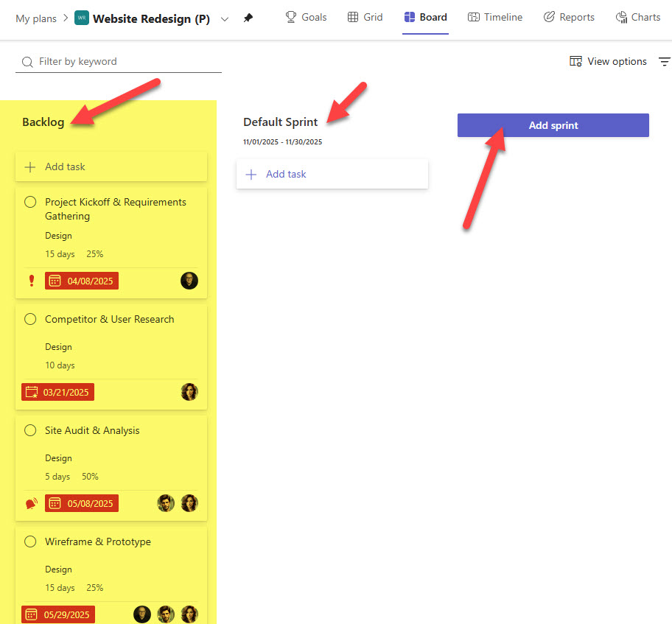Switch to the Grid view
This screenshot has width=672, height=624.
(365, 17)
